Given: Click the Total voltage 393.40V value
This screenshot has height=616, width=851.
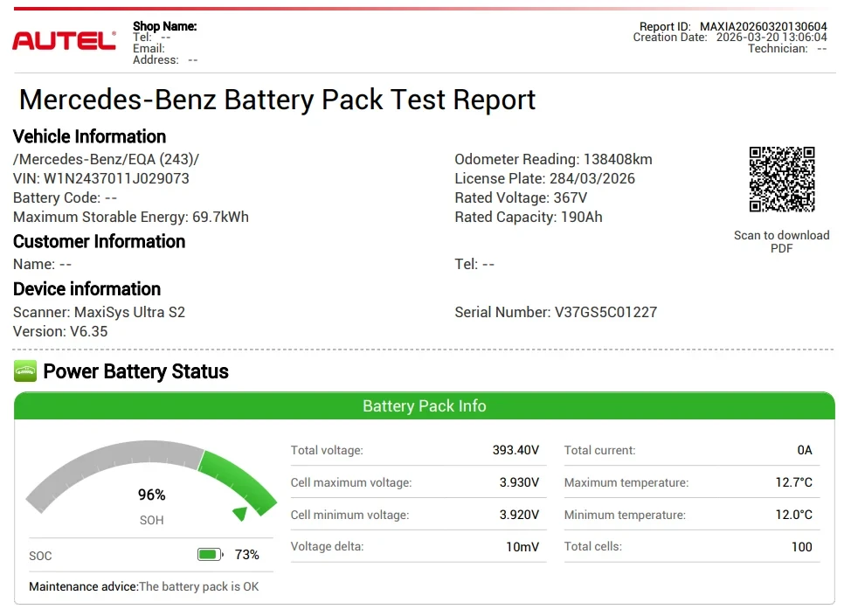Looking at the screenshot, I should [x=515, y=450].
